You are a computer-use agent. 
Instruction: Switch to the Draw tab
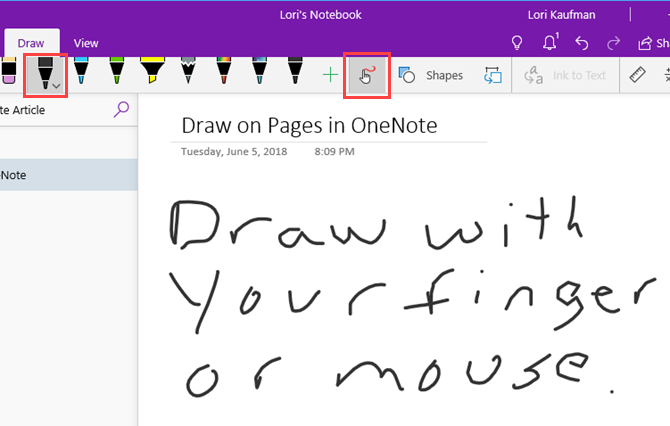31,43
